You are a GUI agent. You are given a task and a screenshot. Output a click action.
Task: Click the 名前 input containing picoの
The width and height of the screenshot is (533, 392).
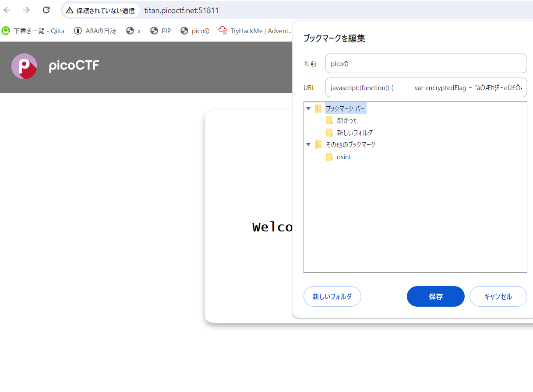click(x=426, y=63)
